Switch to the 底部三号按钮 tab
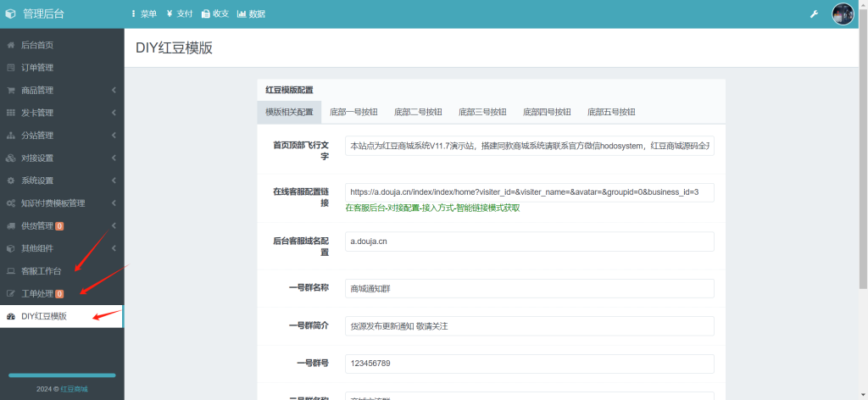868x400 pixels. 482,112
